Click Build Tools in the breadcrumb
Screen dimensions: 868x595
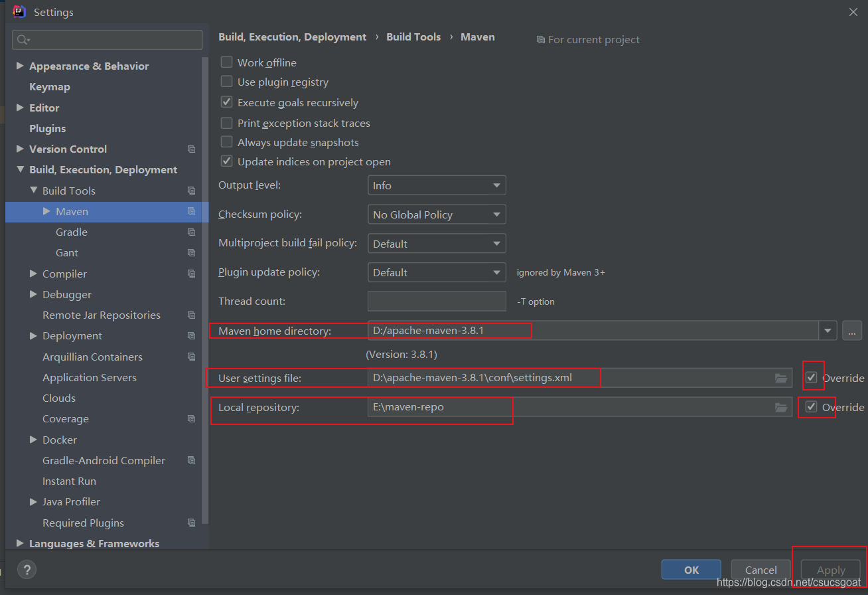coord(413,37)
